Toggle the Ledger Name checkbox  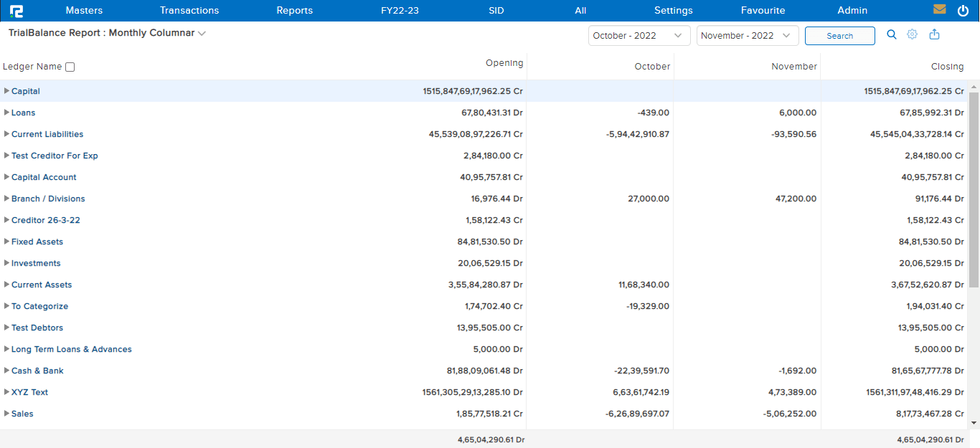[x=70, y=67]
